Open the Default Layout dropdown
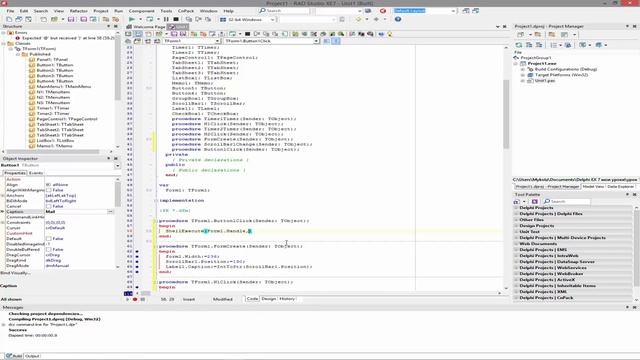 coord(453,11)
